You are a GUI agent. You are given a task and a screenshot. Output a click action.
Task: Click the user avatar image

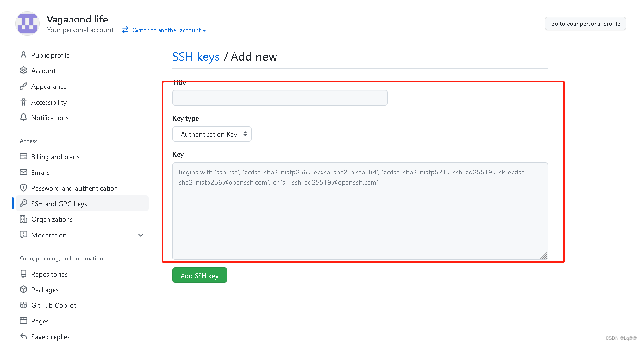[28, 23]
